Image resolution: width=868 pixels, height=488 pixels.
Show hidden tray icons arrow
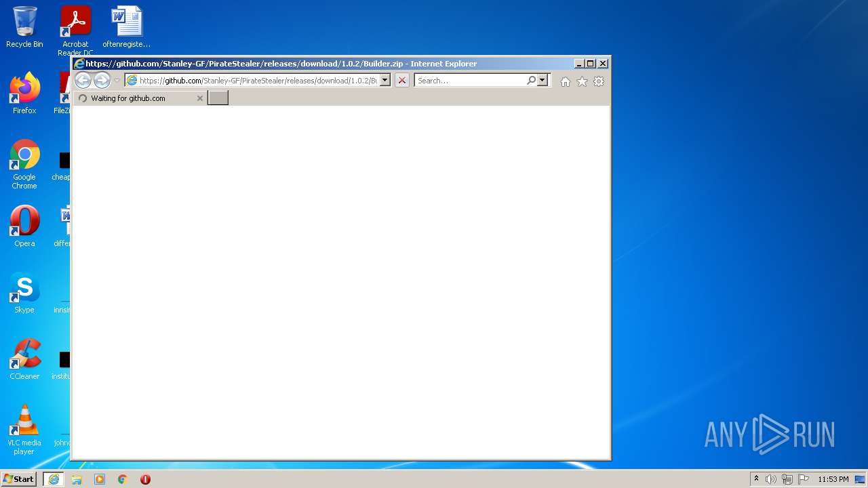click(x=756, y=479)
